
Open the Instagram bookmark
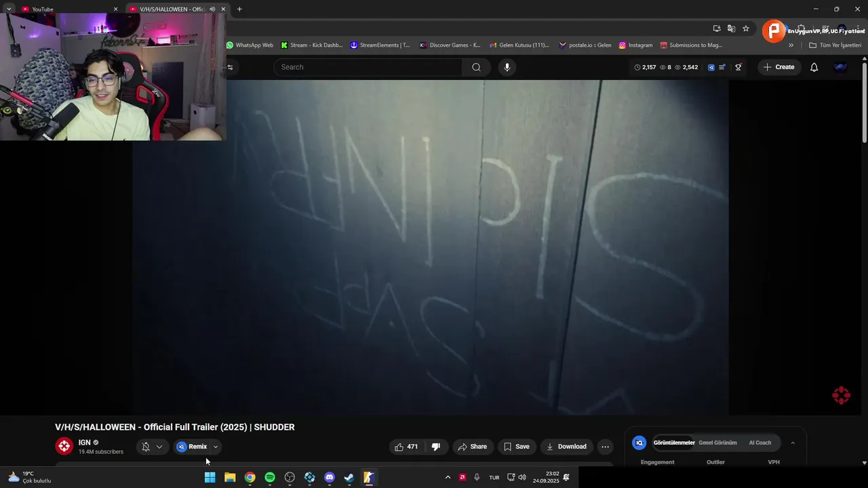pos(635,45)
